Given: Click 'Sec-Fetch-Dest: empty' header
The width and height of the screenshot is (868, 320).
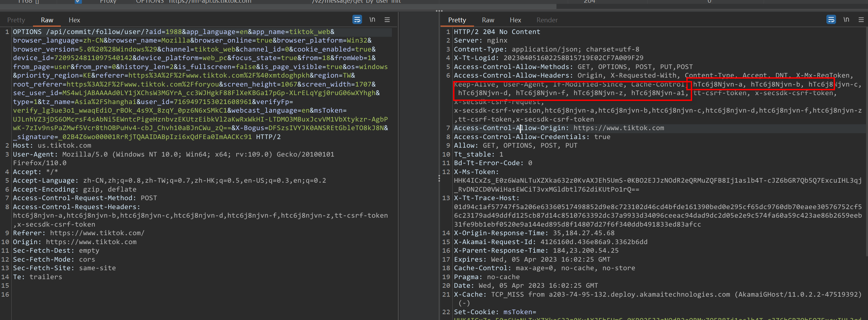Looking at the screenshot, I should click(56, 250).
